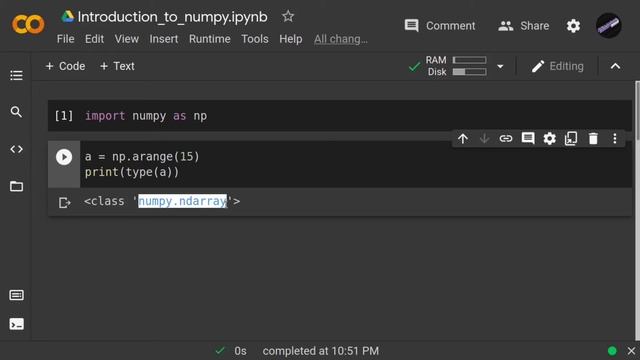Screen dimensions: 640x360
Task: Move the cell down
Action: [x=484, y=139]
